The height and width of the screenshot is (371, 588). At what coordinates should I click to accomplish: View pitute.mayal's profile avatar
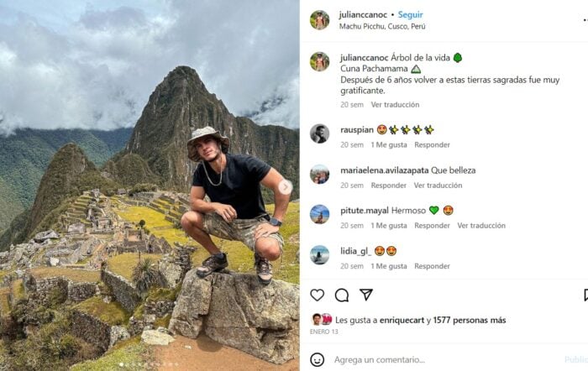point(319,214)
